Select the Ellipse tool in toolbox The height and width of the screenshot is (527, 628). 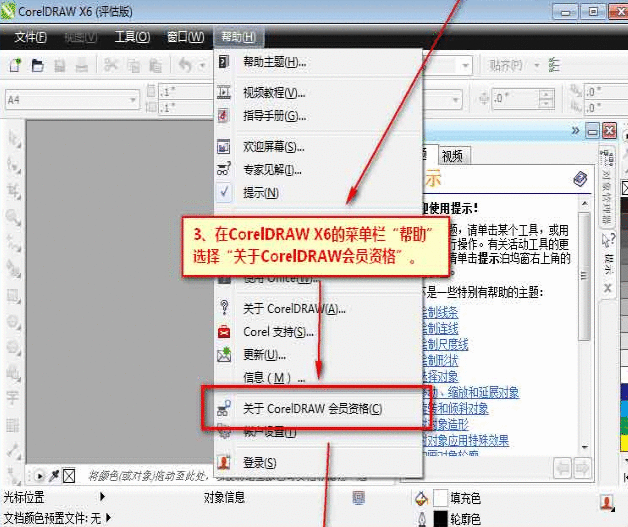click(14, 322)
